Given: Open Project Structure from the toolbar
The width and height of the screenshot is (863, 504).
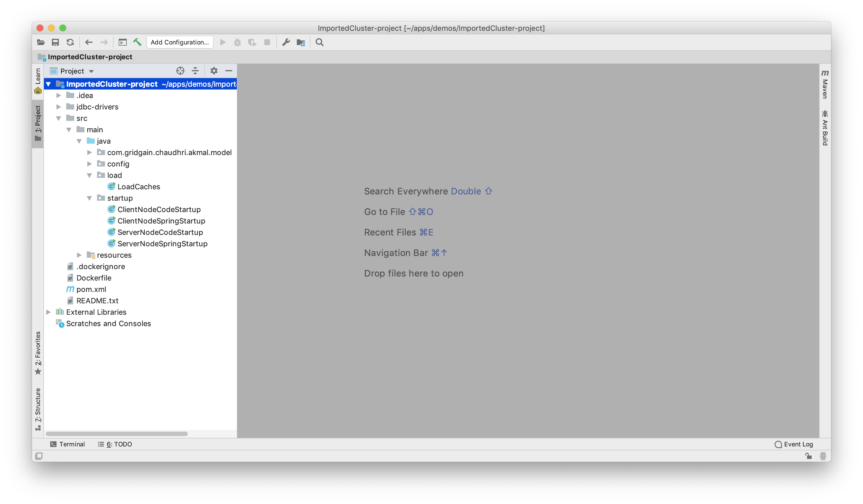Looking at the screenshot, I should pos(301,42).
